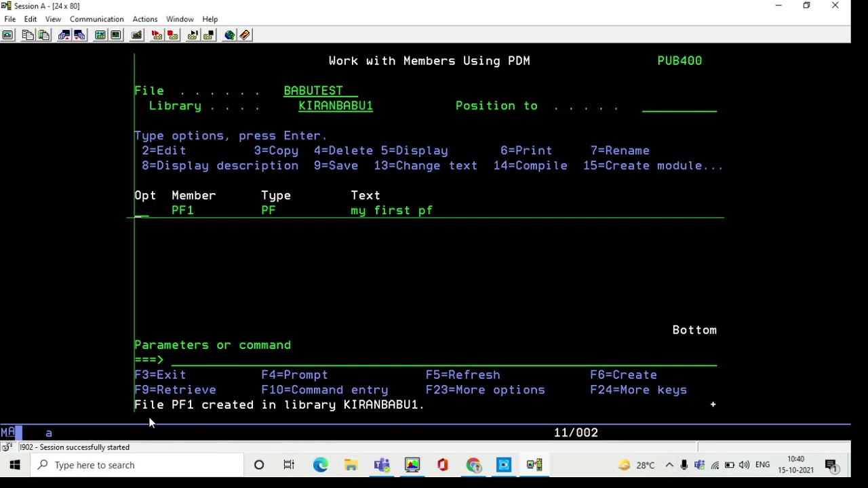Open File Explorer from taskbar
868x488 pixels.
(x=351, y=465)
